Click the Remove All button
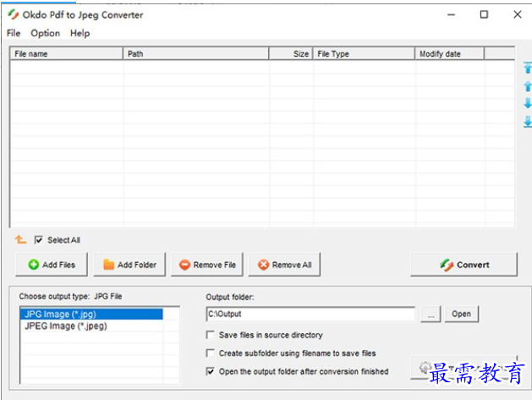Screen dimensions: 532x400 pos(284,265)
